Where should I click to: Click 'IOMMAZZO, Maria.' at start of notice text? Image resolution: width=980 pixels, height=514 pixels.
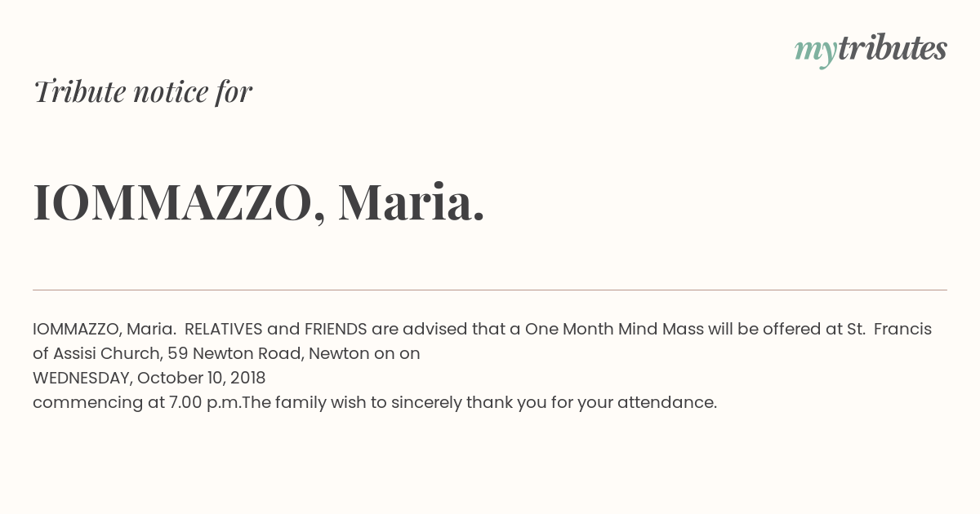click(105, 330)
